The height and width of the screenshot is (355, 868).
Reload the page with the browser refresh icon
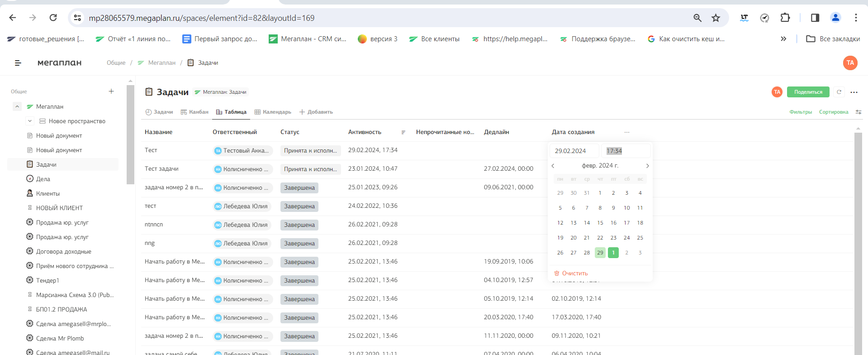pyautogui.click(x=53, y=18)
